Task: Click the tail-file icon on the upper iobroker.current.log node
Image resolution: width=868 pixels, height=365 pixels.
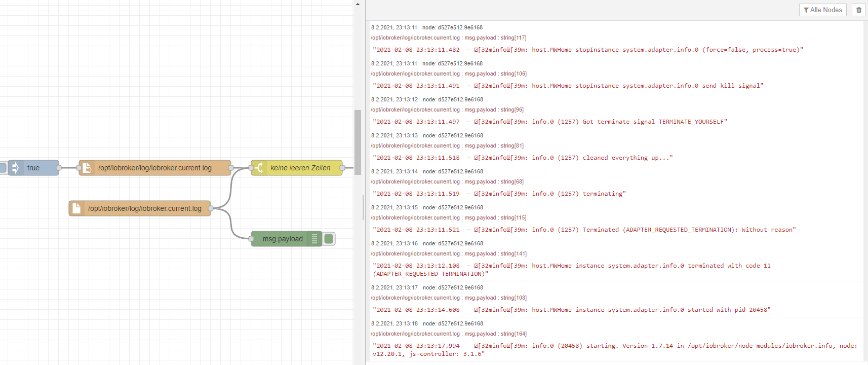Action: [x=87, y=168]
